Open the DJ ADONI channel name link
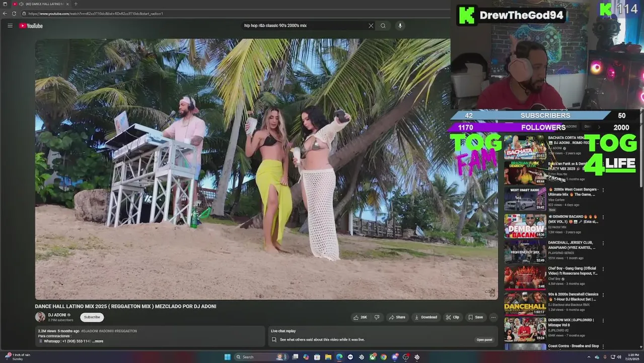This screenshot has height=363, width=644. [x=57, y=315]
